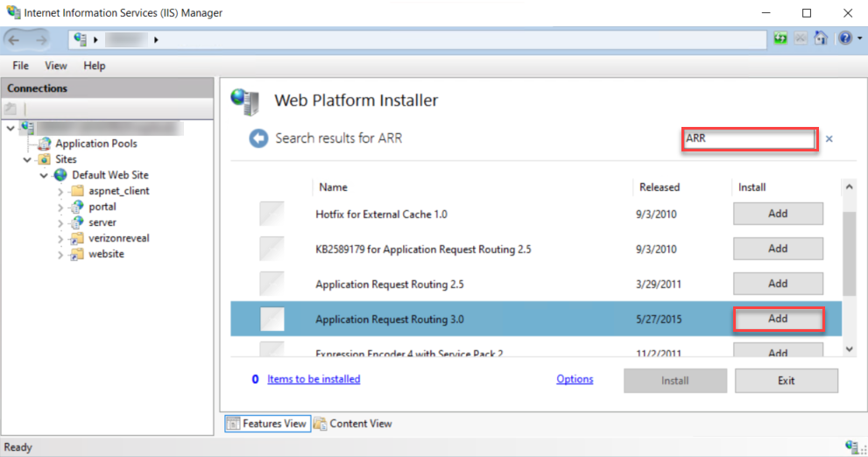
Task: Open the Help icon dropdown arrow
Action: point(860,39)
